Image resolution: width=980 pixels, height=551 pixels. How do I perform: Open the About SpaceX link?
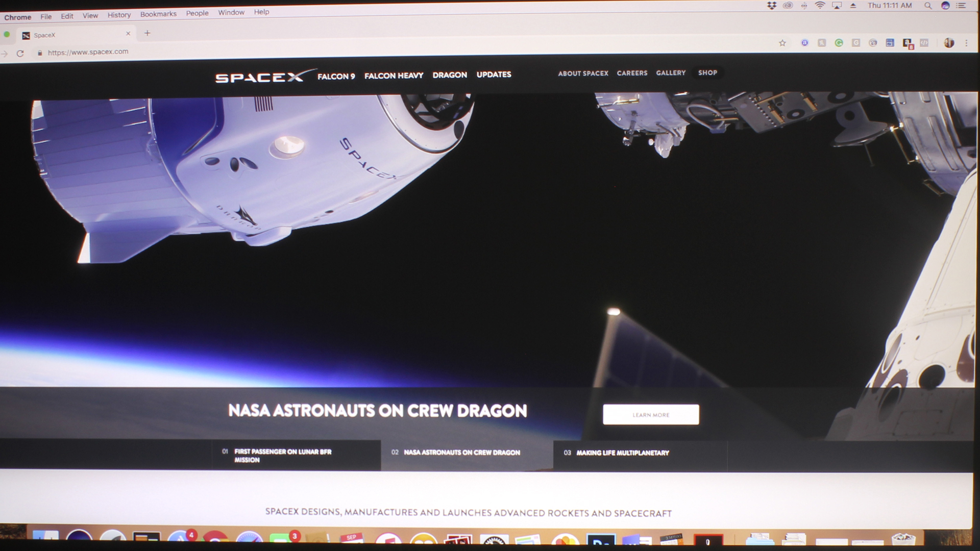click(x=583, y=73)
